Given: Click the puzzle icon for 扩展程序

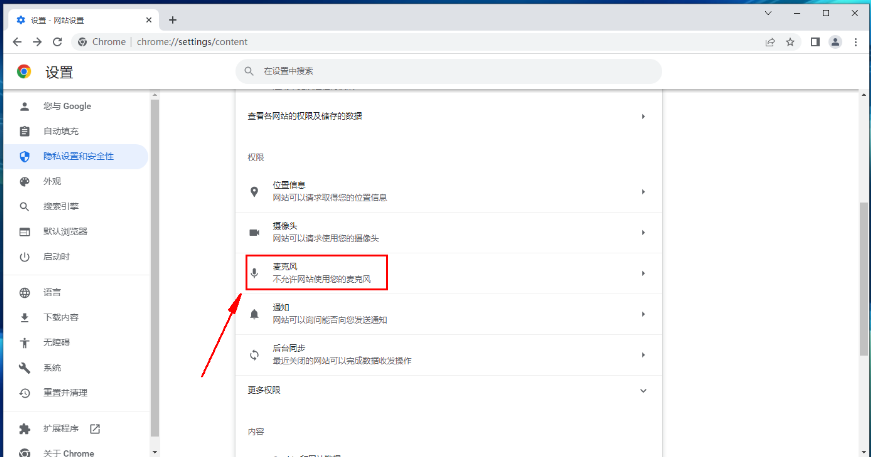Looking at the screenshot, I should 24,429.
